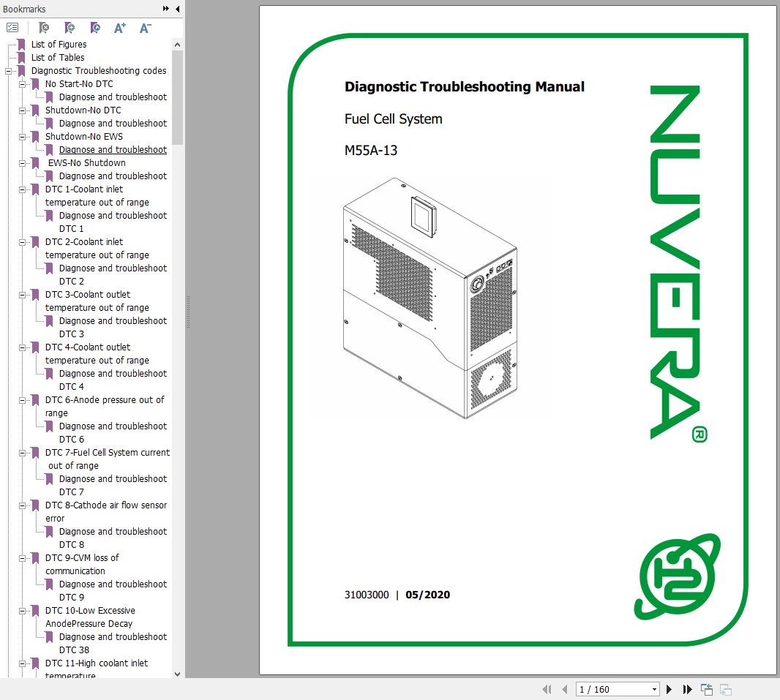
Task: Expand all bookmarks with the checklist icon
Action: pos(12,28)
